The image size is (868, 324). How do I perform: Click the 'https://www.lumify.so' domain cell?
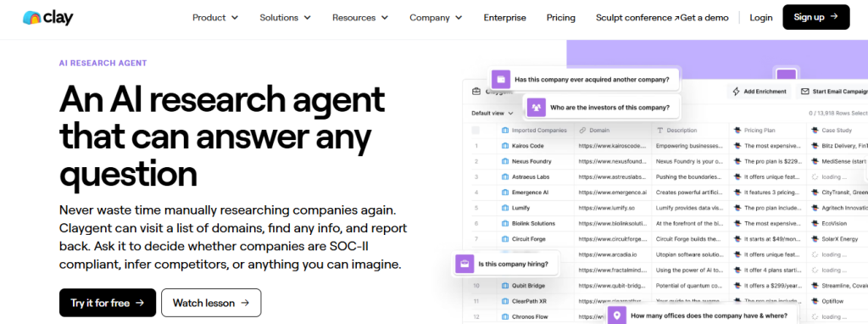[613, 208]
